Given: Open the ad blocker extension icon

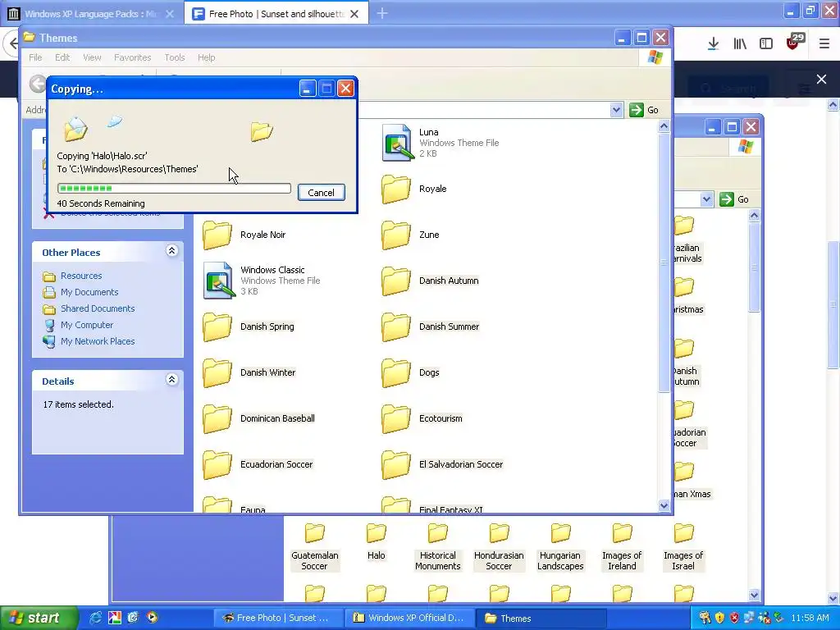Looking at the screenshot, I should coord(794,43).
